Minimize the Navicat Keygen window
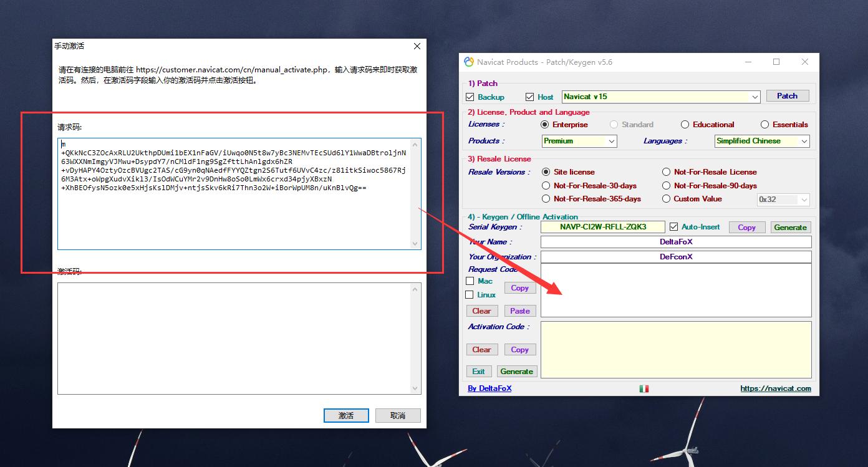This screenshot has width=868, height=467. pos(748,62)
